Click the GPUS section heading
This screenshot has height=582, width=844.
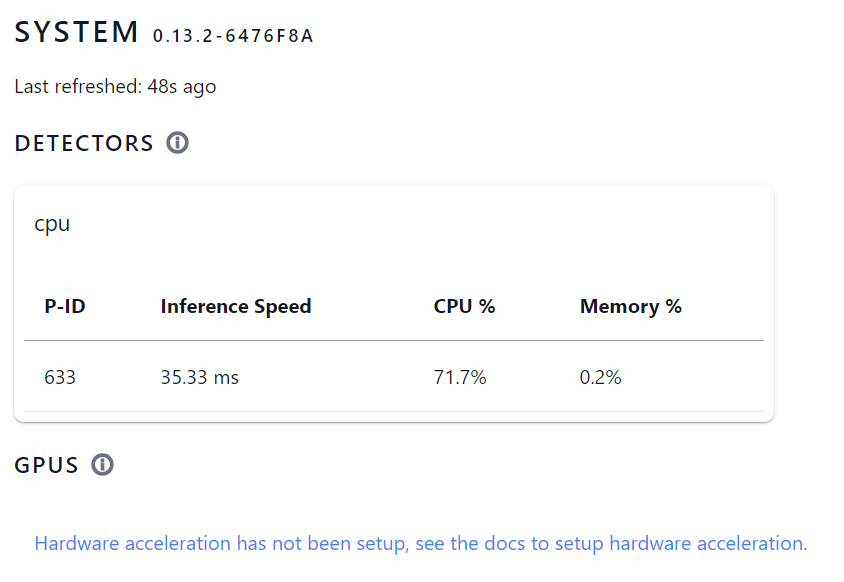coord(46,465)
